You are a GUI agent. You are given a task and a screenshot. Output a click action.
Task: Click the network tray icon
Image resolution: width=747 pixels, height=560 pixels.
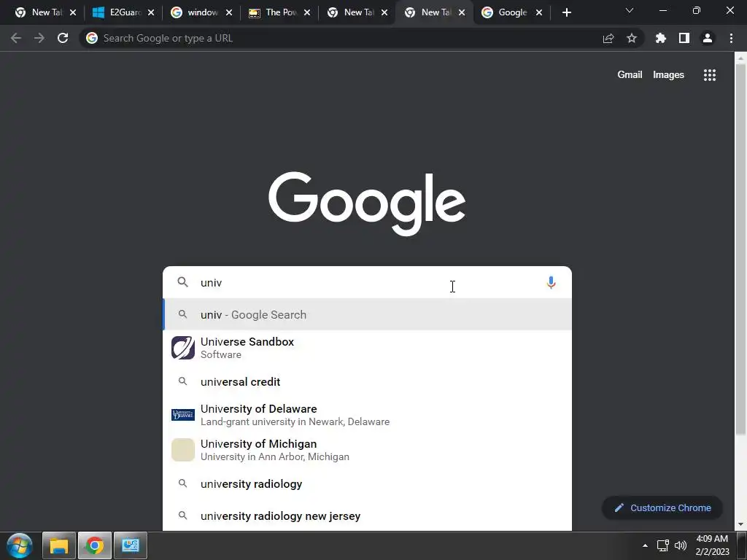[x=662, y=545]
